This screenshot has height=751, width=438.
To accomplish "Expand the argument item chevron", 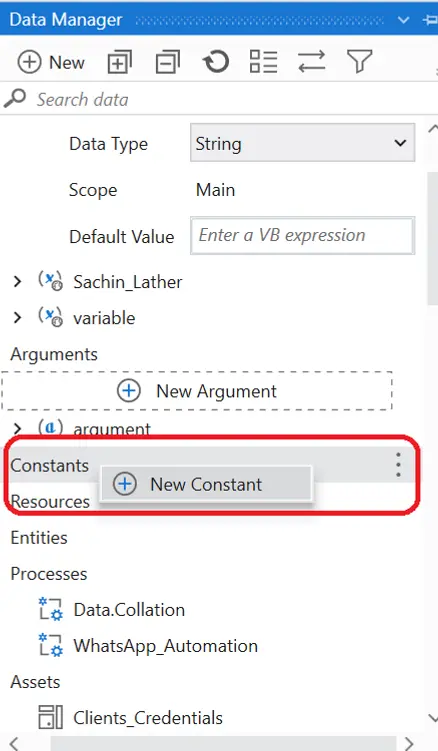I will click(x=17, y=428).
